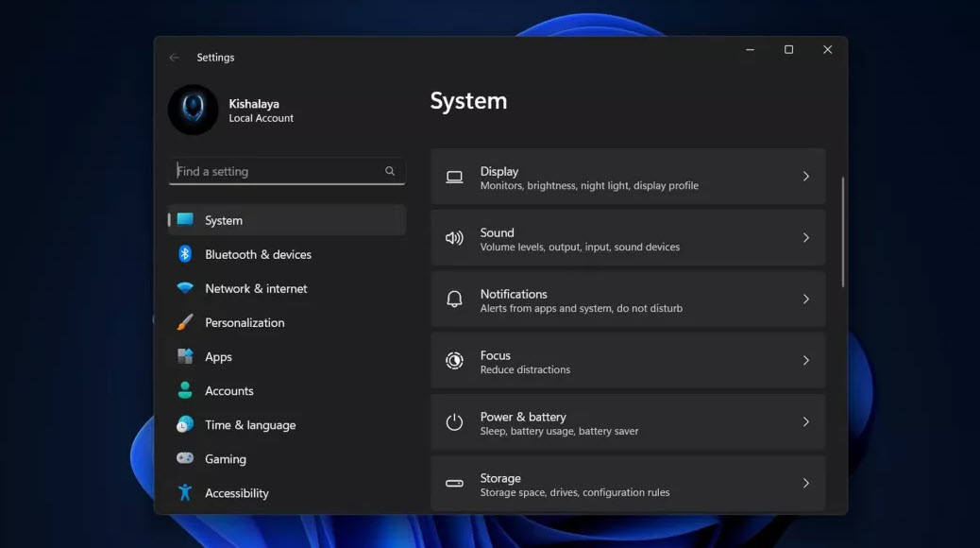Minimize the Settings window
Viewport: 980px width, 548px height.
pos(750,49)
